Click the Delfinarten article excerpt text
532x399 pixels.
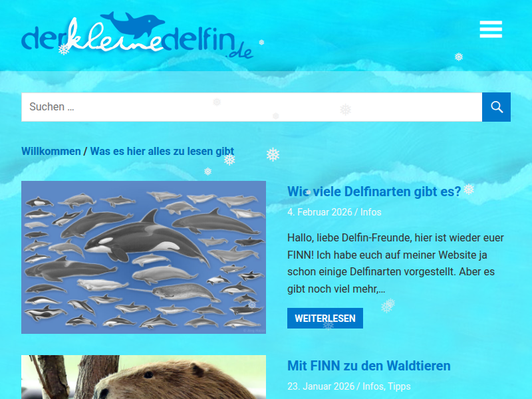coord(396,263)
